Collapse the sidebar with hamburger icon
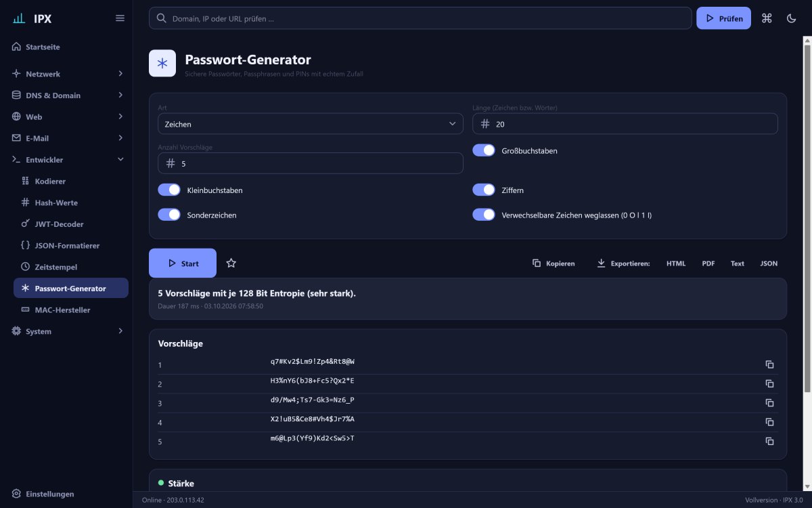This screenshot has height=508, width=812. pyautogui.click(x=120, y=18)
